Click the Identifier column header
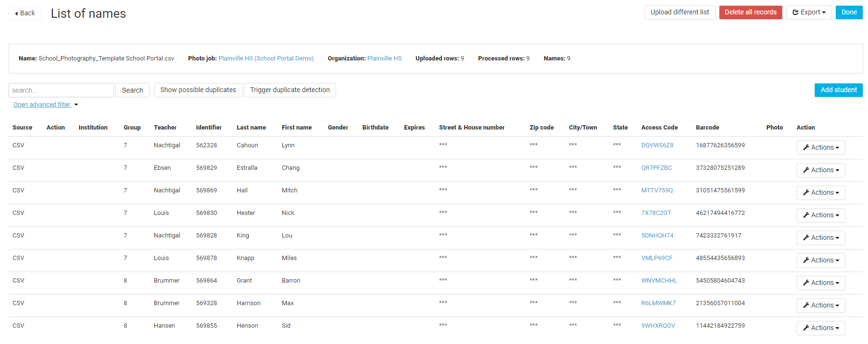 (x=209, y=128)
